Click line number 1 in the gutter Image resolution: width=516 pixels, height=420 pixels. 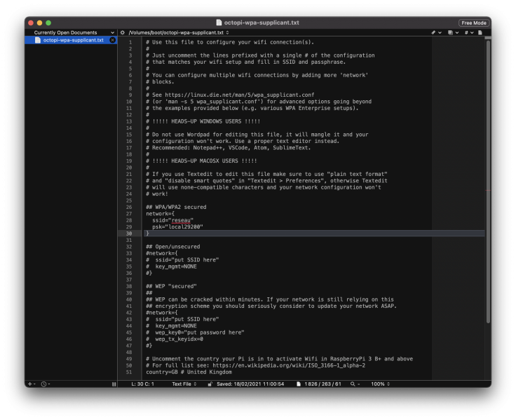(130, 42)
